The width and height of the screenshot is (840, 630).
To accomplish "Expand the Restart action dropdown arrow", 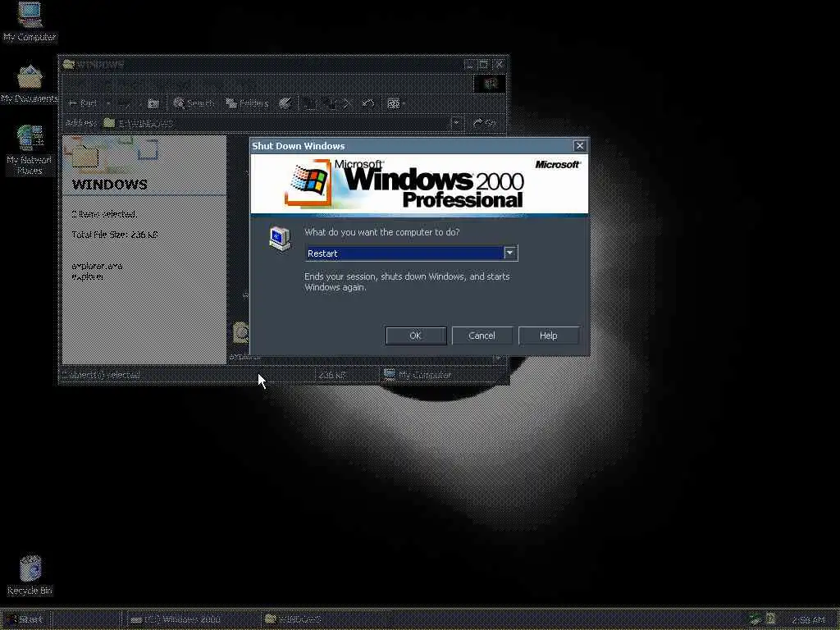I will point(510,253).
